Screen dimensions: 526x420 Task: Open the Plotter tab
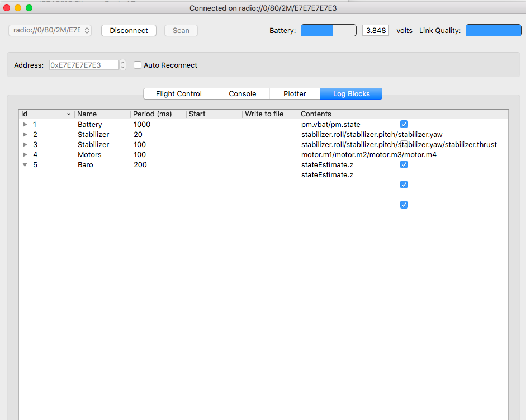[x=295, y=94]
